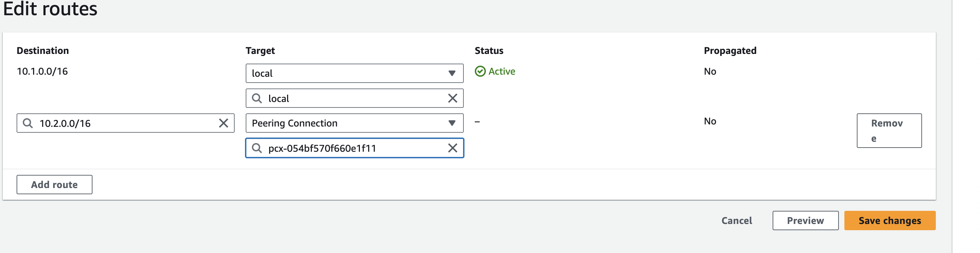
Task: Clear the 10.2.0.0/16 destination field
Action: point(224,123)
